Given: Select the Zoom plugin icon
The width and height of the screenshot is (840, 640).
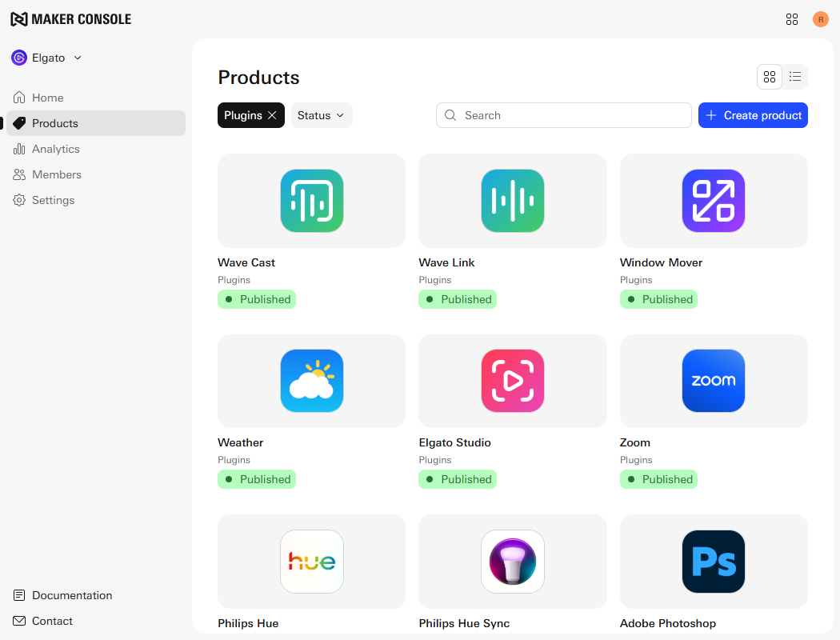Looking at the screenshot, I should pyautogui.click(x=713, y=381).
